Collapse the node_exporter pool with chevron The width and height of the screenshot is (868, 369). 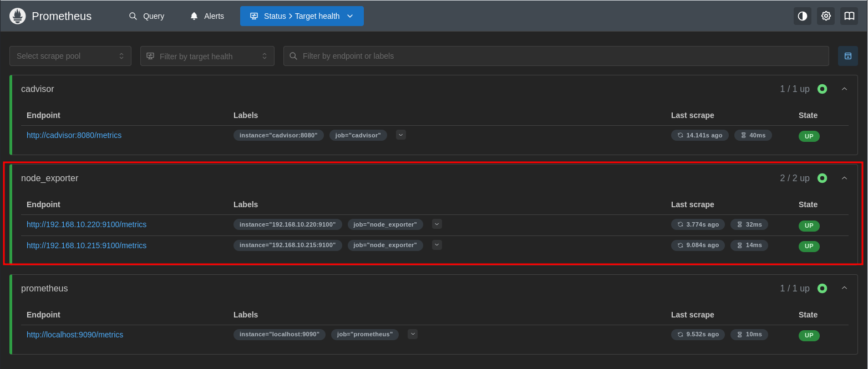pos(844,178)
